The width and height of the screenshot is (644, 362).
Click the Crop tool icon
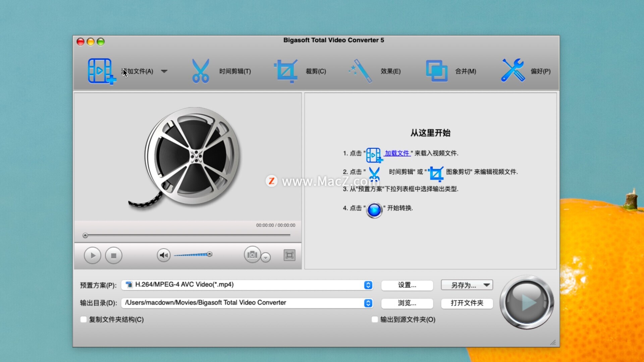[286, 71]
